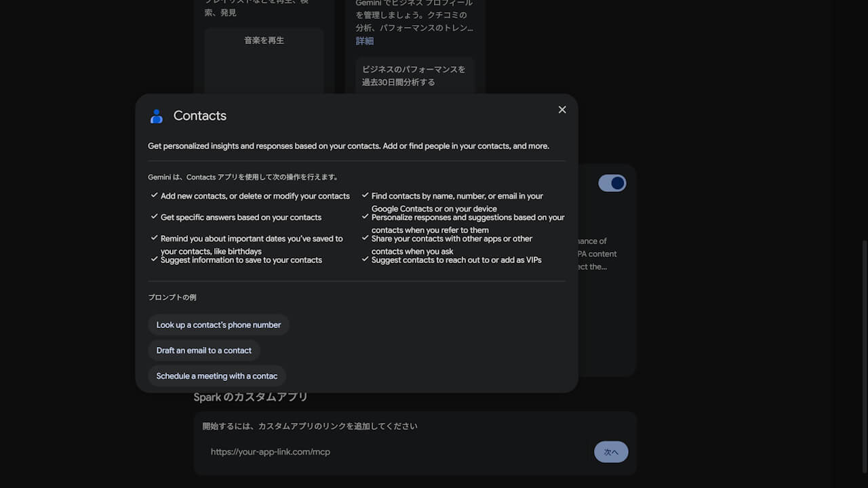Select the ビジネスのパフォーマンス analysis chip

click(x=414, y=75)
